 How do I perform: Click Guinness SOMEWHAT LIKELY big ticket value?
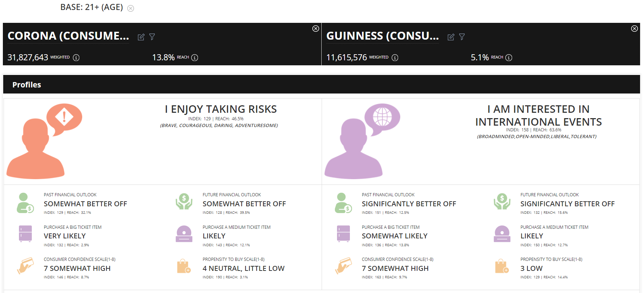pyautogui.click(x=395, y=236)
